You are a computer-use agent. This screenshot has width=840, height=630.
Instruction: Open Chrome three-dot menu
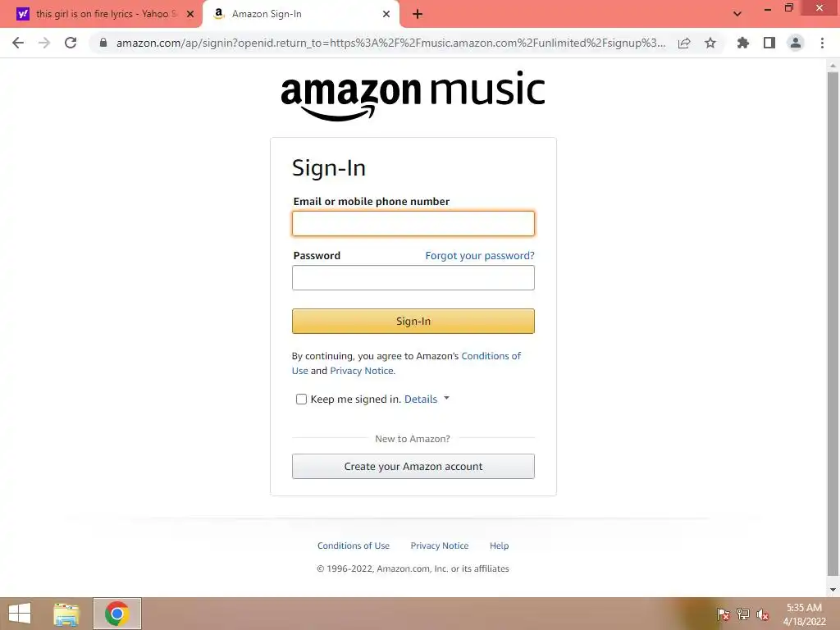[x=822, y=43]
